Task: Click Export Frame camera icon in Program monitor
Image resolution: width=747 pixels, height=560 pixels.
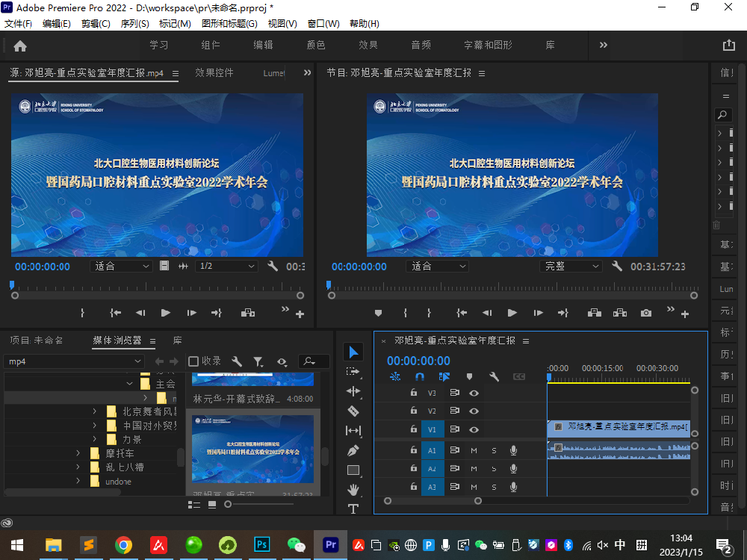Action: [x=646, y=313]
